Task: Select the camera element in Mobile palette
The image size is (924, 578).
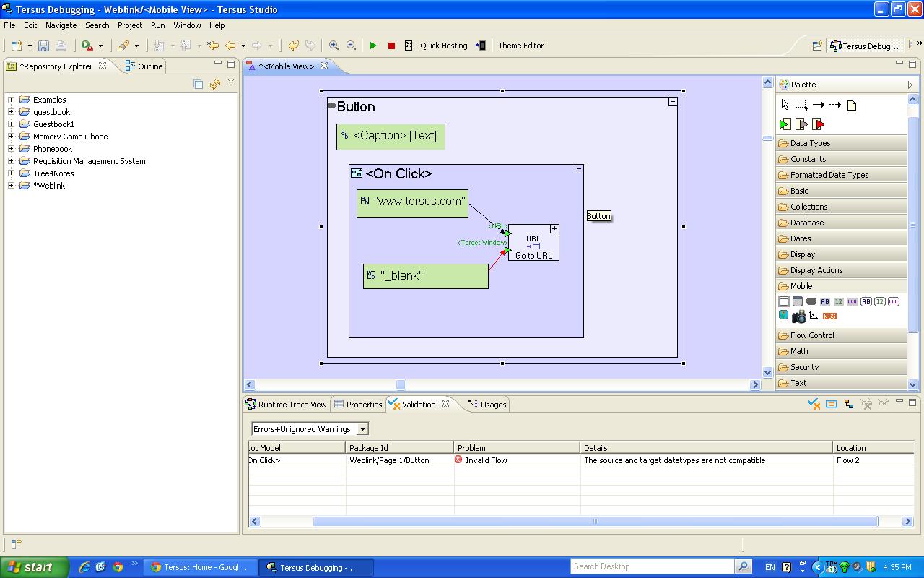Action: click(798, 316)
